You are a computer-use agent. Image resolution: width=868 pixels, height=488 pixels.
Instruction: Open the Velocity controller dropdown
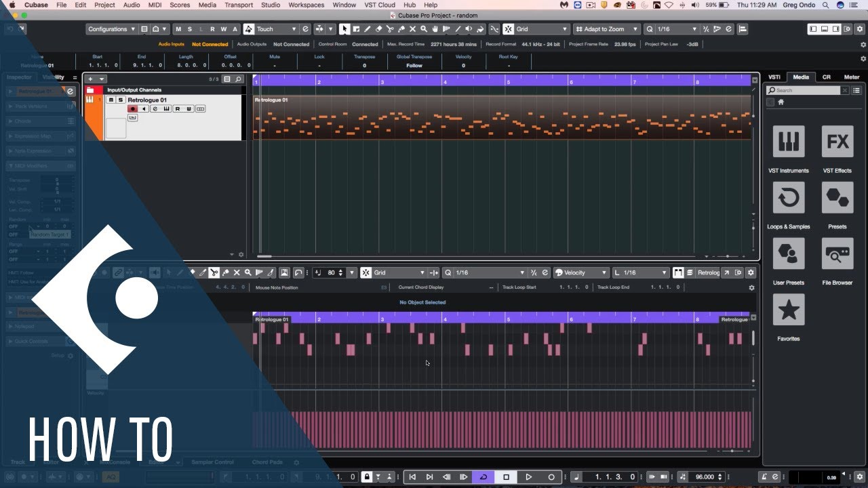click(581, 272)
